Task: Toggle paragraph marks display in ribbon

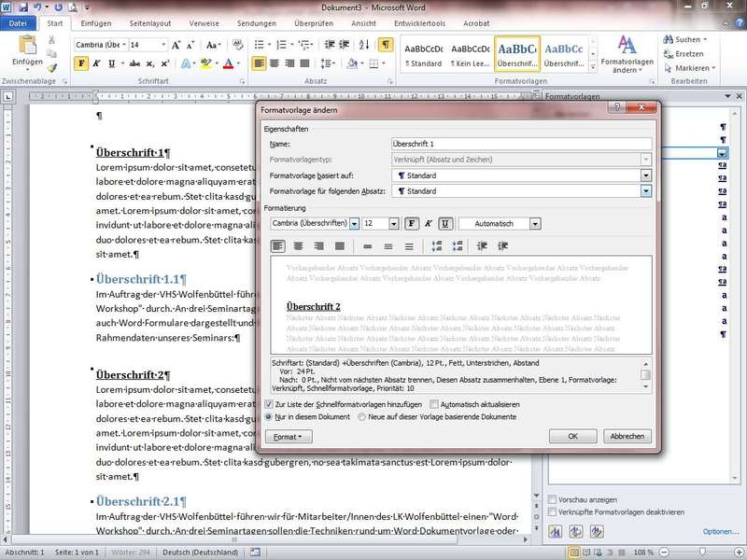Action: pos(385,45)
